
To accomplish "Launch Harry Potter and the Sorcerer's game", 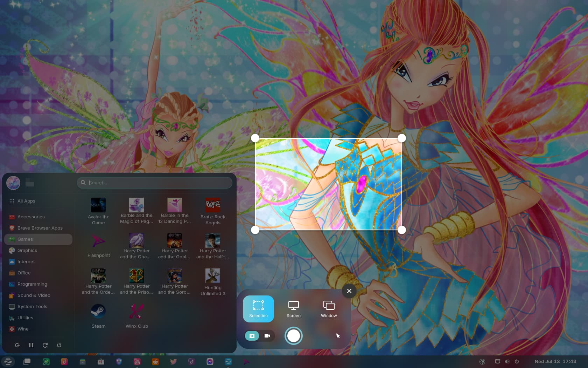I will (x=175, y=282).
